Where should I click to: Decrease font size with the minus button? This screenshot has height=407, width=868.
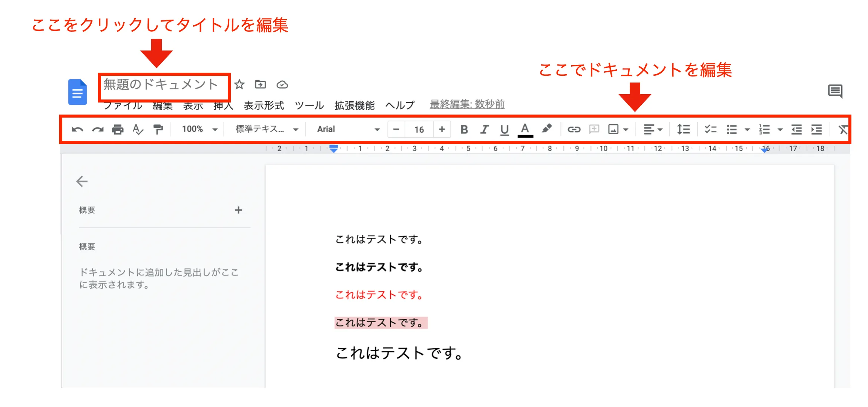tap(396, 129)
